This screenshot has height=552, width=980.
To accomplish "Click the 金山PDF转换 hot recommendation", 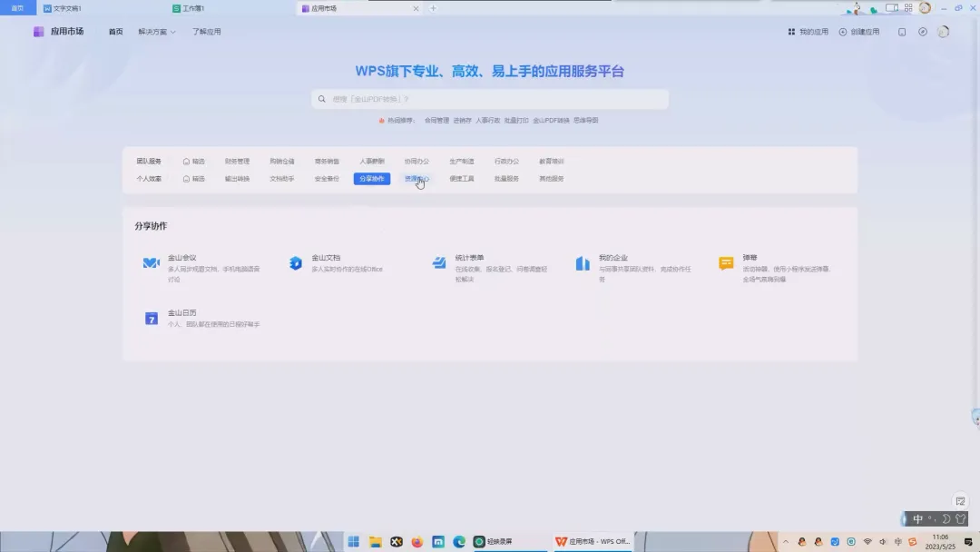I will click(552, 121).
